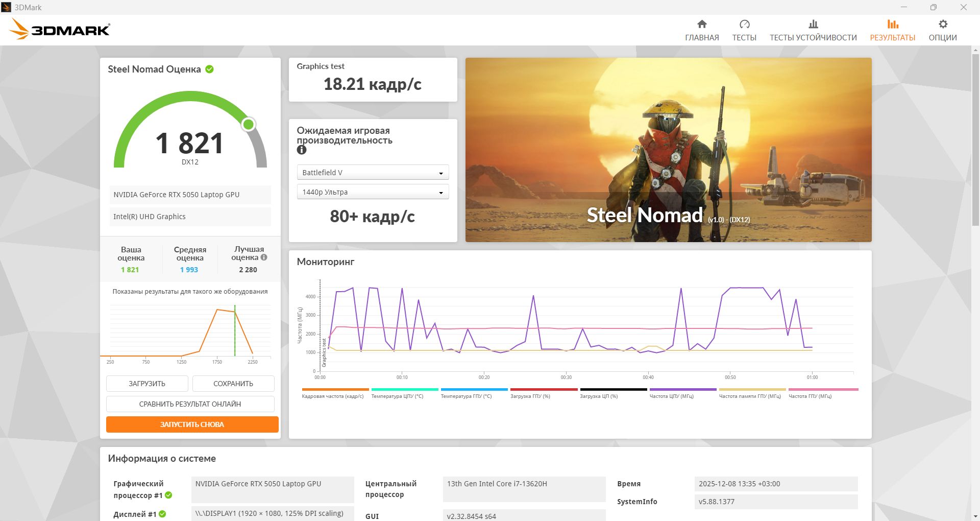
Task: Select the РЕЗУЛЬТАТЫ tab
Action: 893,30
